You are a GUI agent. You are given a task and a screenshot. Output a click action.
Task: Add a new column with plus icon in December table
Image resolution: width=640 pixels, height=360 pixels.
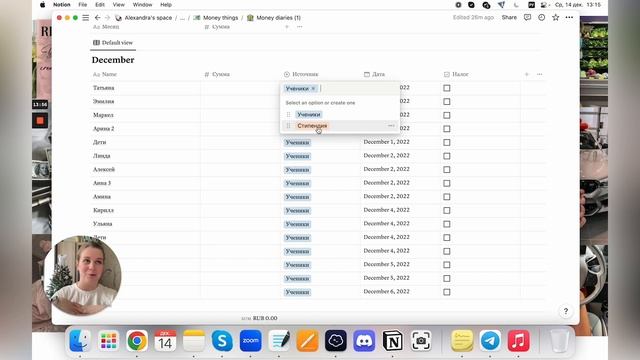click(x=527, y=74)
